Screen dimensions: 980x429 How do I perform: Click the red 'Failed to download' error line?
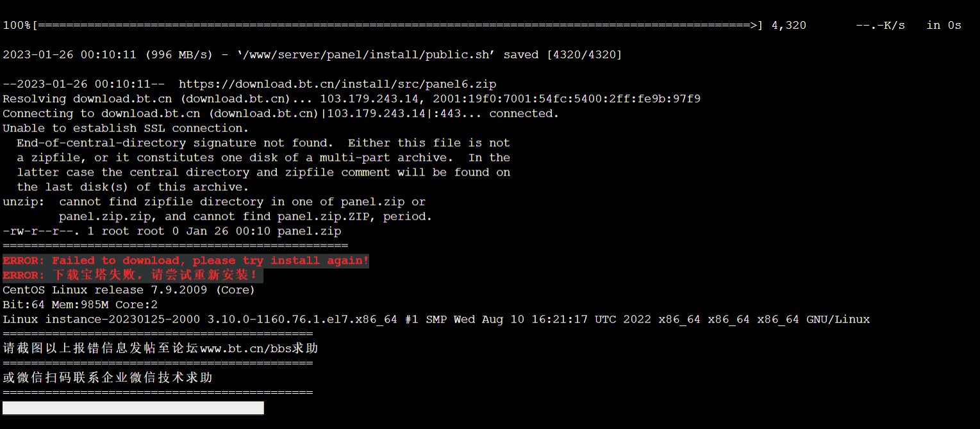186,261
